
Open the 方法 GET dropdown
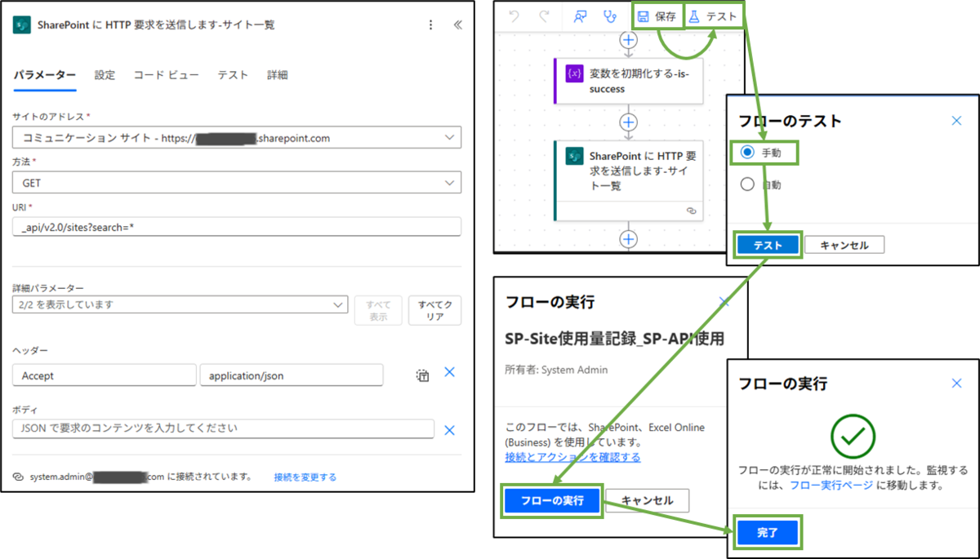[x=237, y=183]
